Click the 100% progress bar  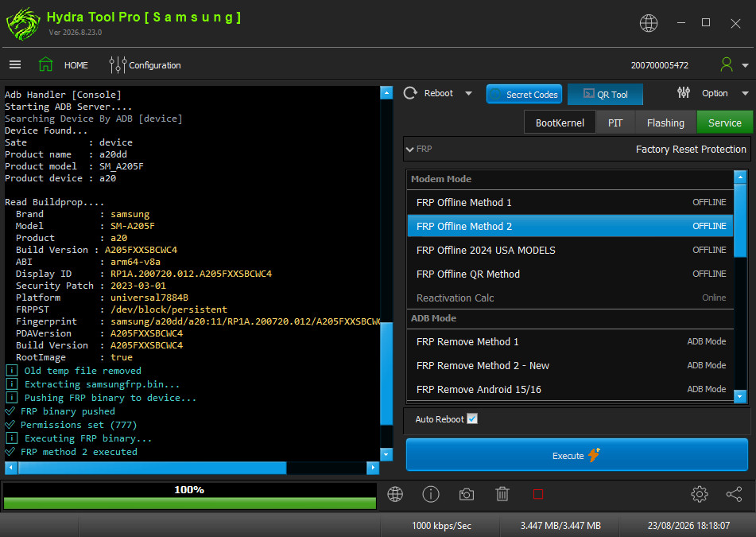click(189, 496)
